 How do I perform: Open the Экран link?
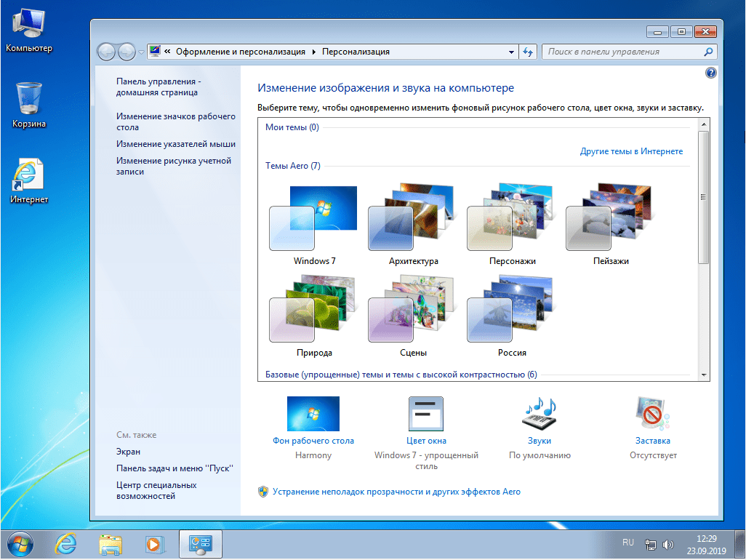pos(128,452)
